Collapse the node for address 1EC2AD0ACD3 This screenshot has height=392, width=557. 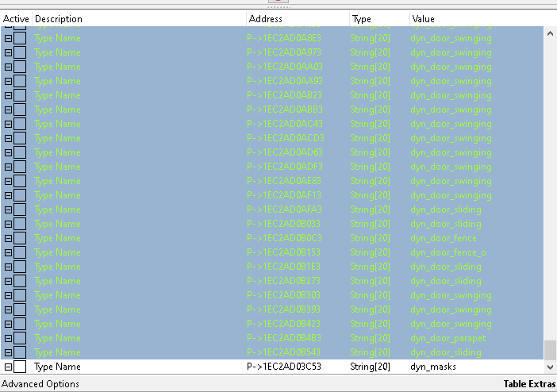(8, 138)
